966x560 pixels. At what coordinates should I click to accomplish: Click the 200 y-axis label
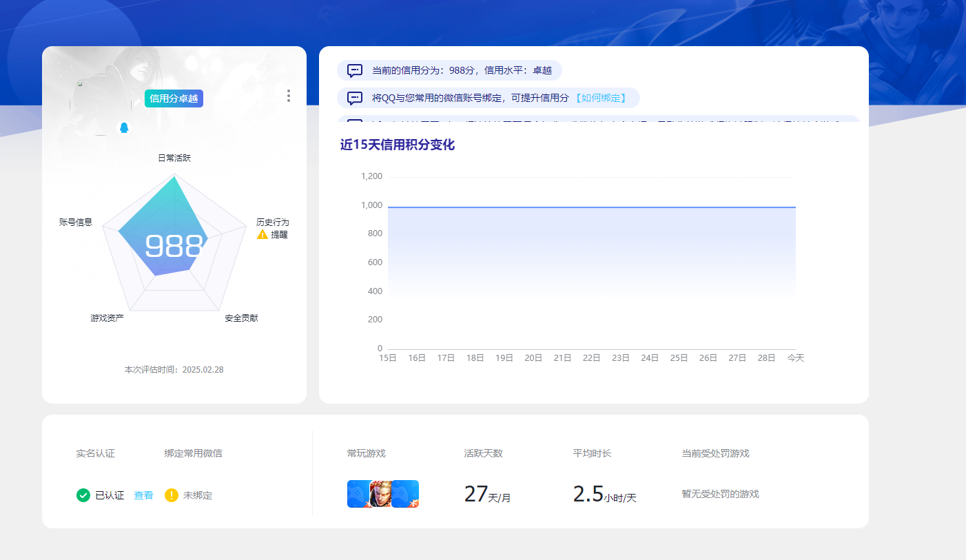375,320
